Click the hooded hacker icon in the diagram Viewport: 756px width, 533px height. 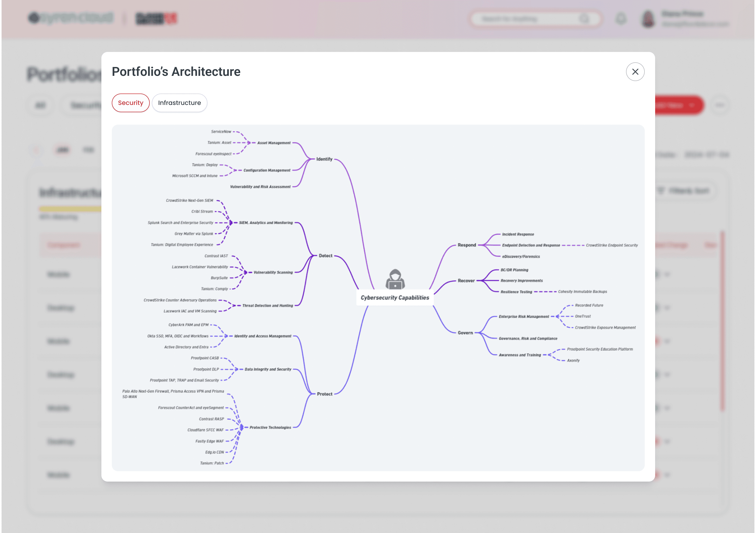395,279
